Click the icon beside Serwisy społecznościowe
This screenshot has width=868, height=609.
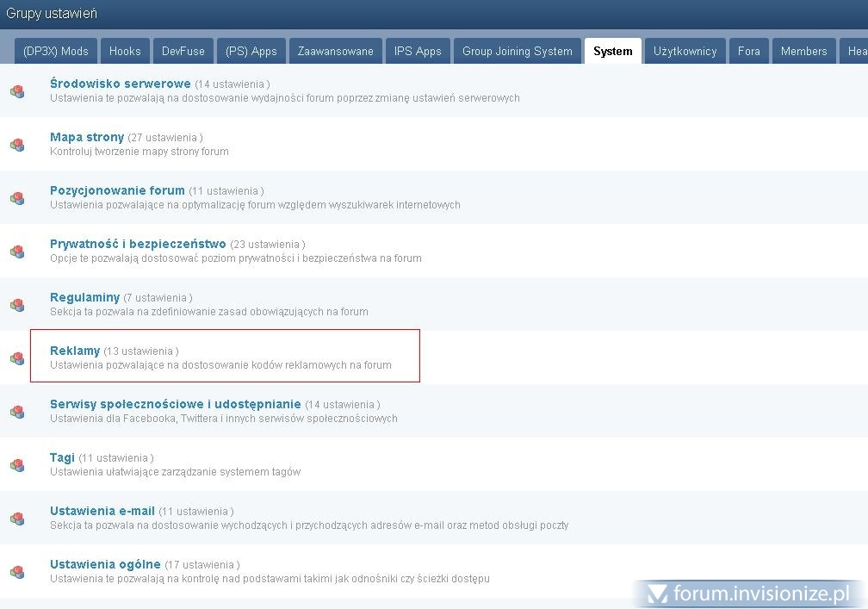click(x=17, y=412)
